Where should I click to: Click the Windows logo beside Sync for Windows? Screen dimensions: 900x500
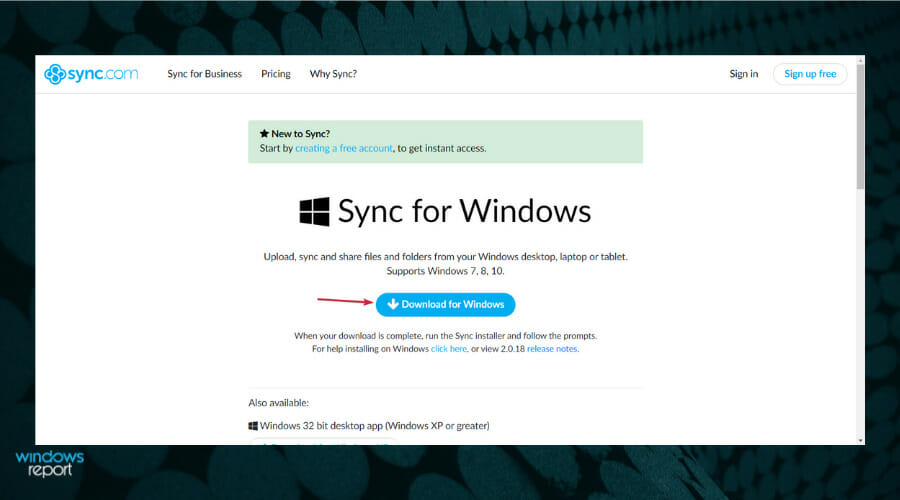pyautogui.click(x=315, y=211)
